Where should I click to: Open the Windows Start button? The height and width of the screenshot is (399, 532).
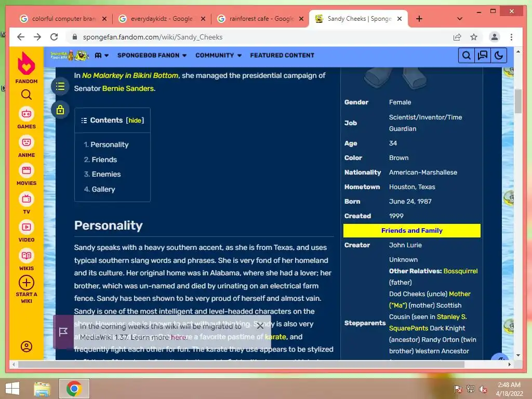tap(12, 389)
